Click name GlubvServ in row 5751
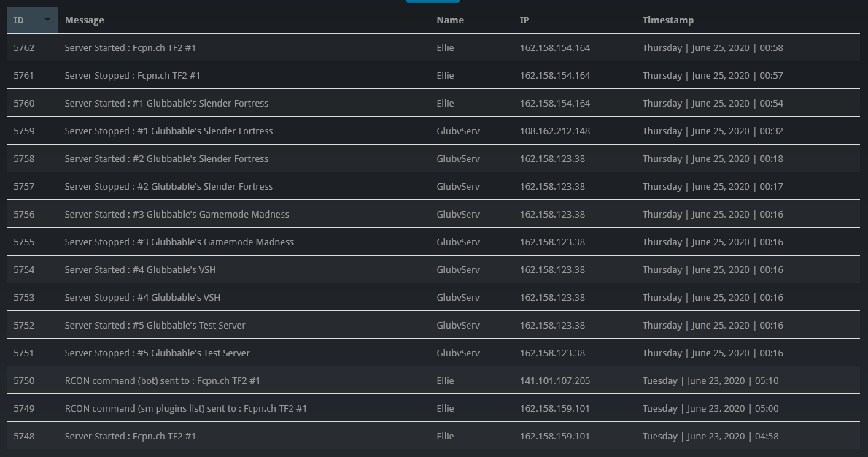 click(x=458, y=353)
